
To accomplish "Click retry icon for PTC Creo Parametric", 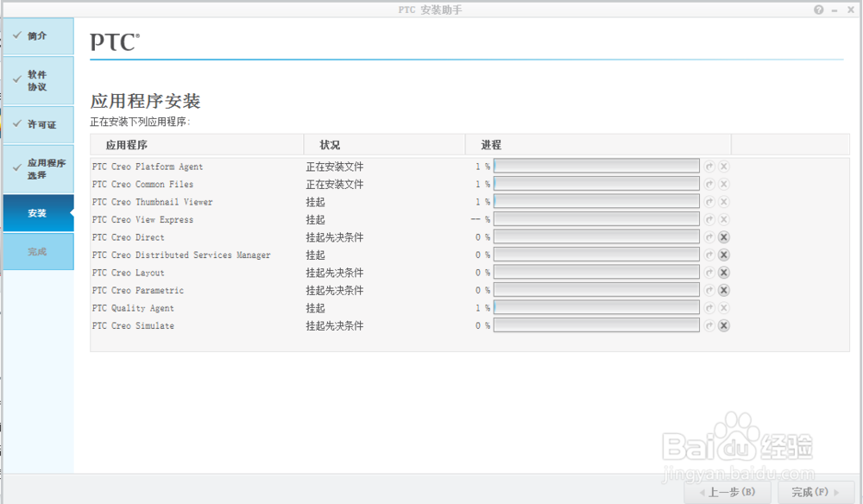I will coord(709,290).
